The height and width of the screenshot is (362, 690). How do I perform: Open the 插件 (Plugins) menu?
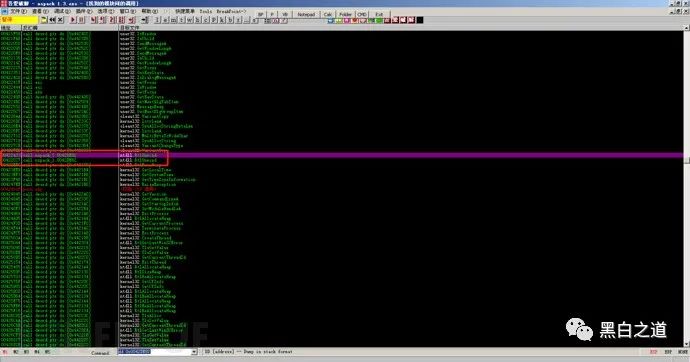(84, 11)
